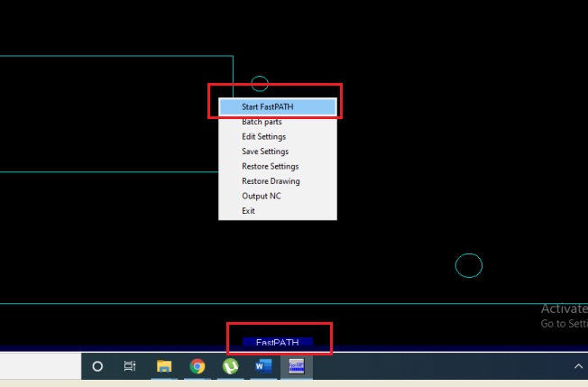Select the large circle in drawing area
The height and width of the screenshot is (387, 588).
(469, 265)
